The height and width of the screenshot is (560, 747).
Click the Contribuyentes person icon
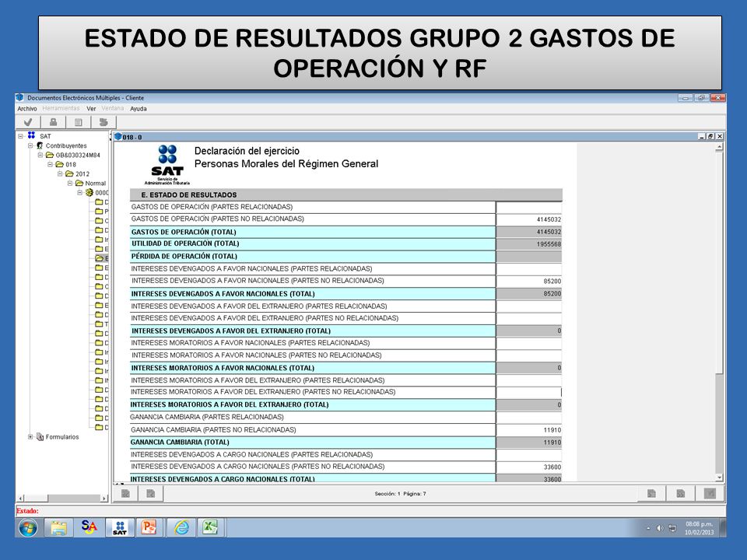point(40,145)
